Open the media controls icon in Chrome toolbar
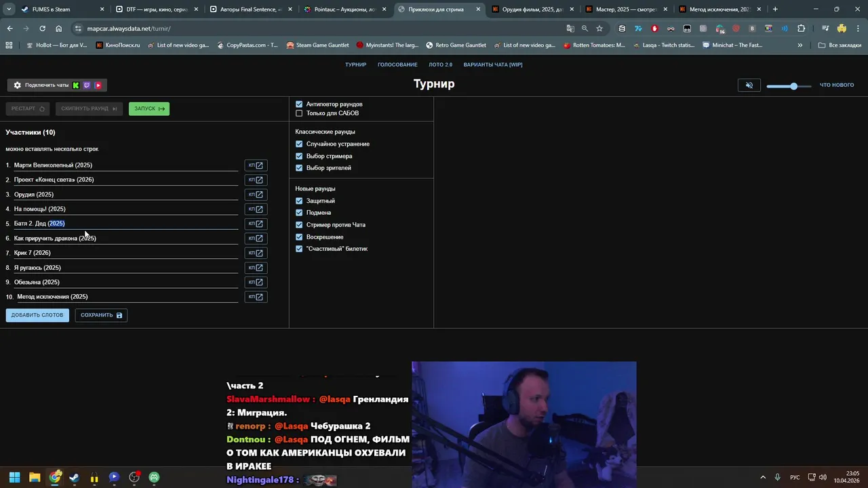868x488 pixels. coord(825,28)
